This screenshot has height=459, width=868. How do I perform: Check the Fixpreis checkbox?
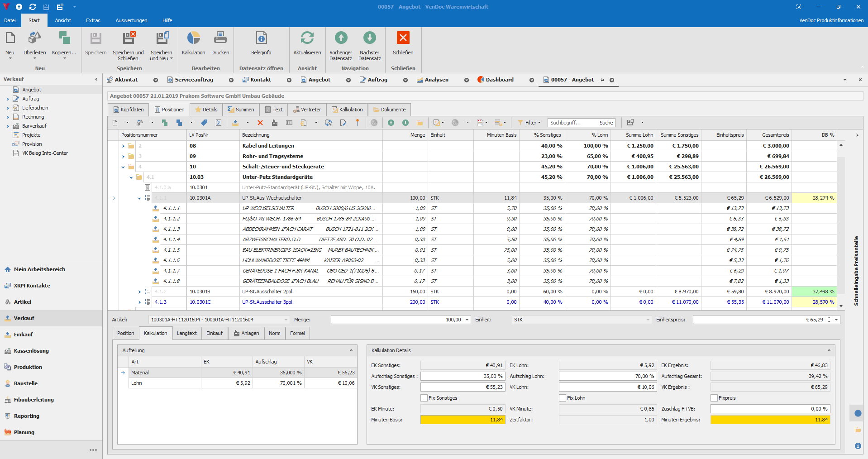[x=714, y=398]
